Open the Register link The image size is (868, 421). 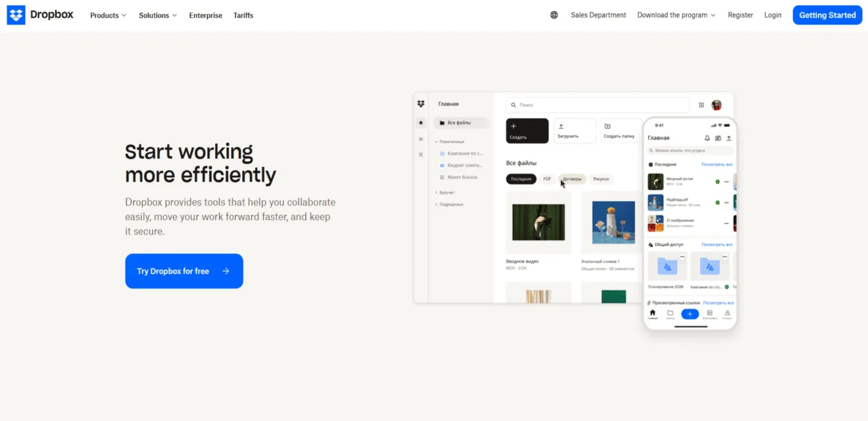pyautogui.click(x=740, y=15)
